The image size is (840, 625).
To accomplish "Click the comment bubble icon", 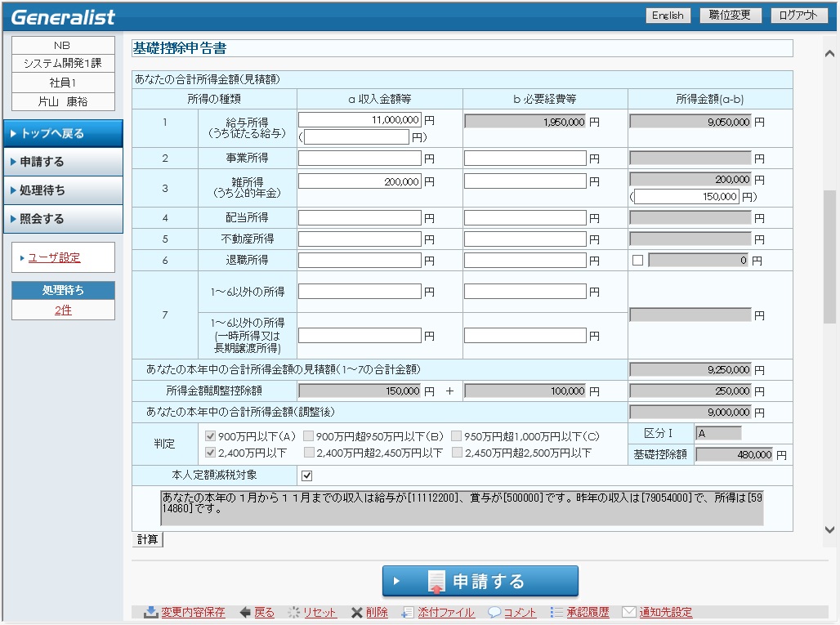I will (494, 612).
